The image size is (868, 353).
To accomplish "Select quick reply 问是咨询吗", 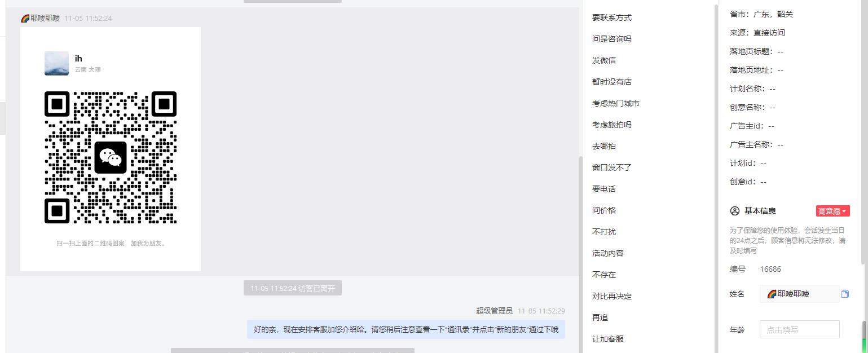I will pos(612,39).
